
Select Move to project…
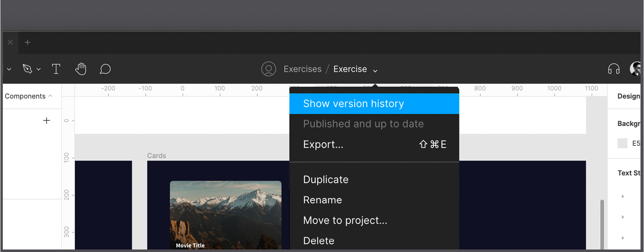(374, 220)
